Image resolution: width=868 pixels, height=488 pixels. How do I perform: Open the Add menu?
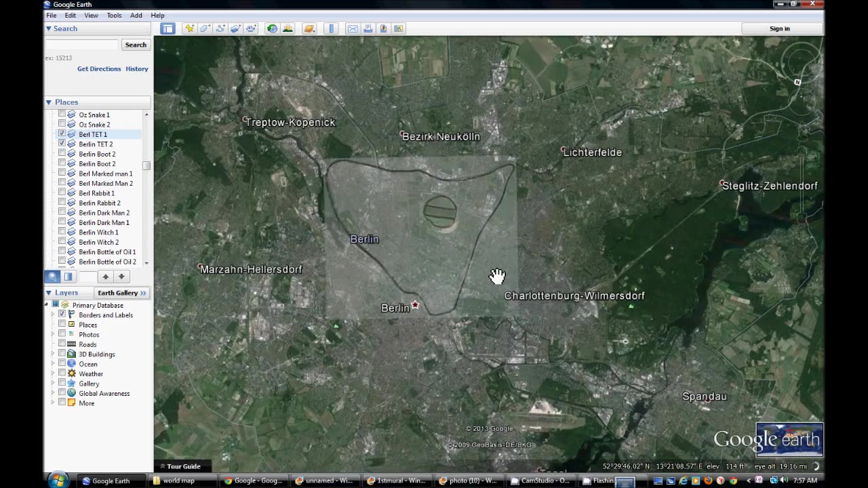tap(136, 15)
